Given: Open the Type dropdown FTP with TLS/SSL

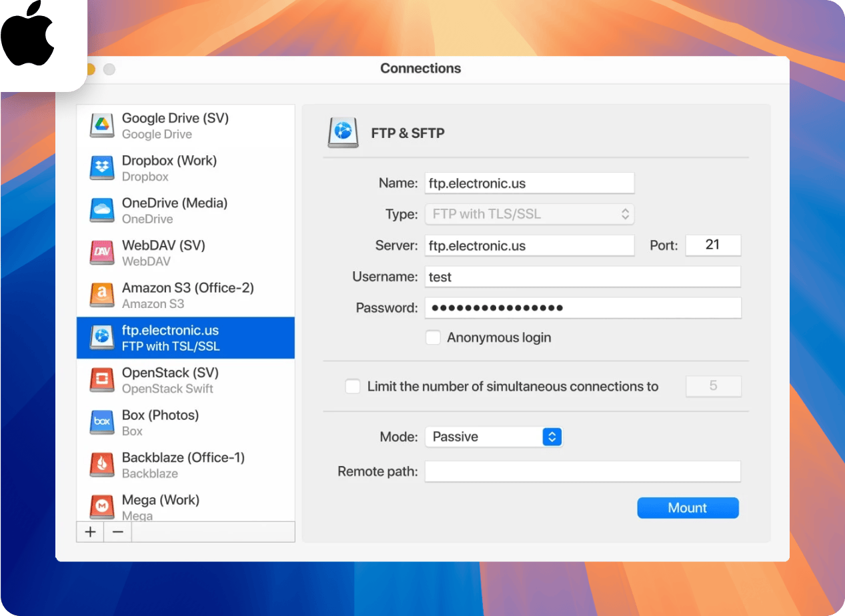Looking at the screenshot, I should pyautogui.click(x=530, y=214).
